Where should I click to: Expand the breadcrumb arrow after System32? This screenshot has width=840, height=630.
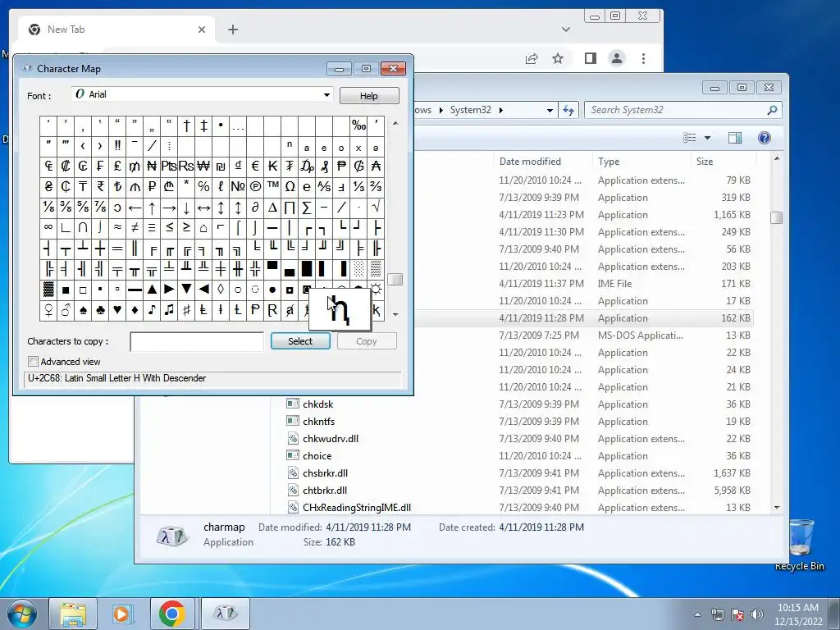pyautogui.click(x=501, y=111)
